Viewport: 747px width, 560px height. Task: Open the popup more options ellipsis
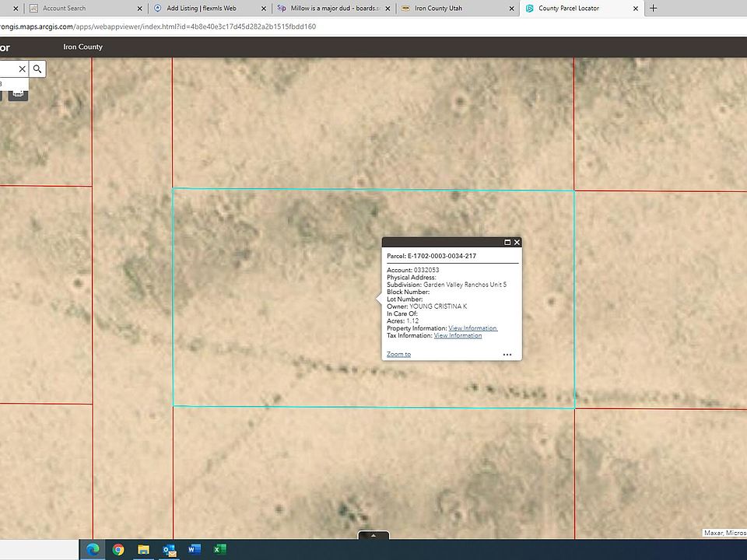(x=507, y=355)
